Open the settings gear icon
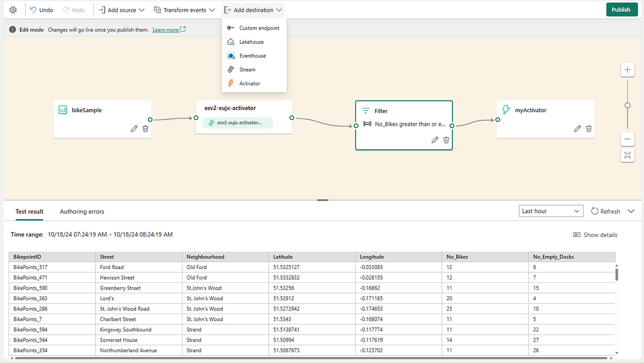 click(13, 10)
